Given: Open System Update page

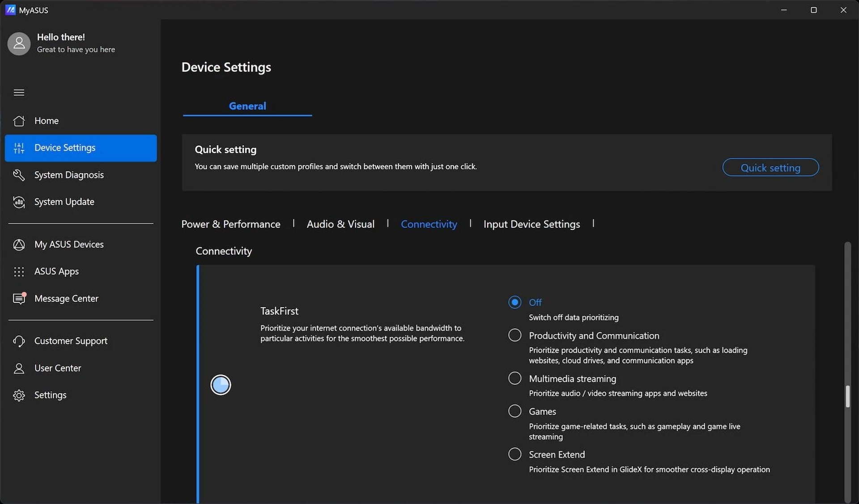Looking at the screenshot, I should (81, 202).
